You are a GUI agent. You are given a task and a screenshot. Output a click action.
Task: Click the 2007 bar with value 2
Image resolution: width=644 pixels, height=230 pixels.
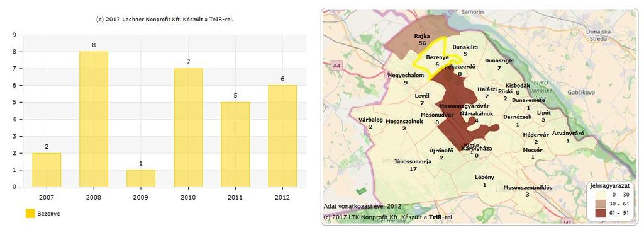coord(47,170)
